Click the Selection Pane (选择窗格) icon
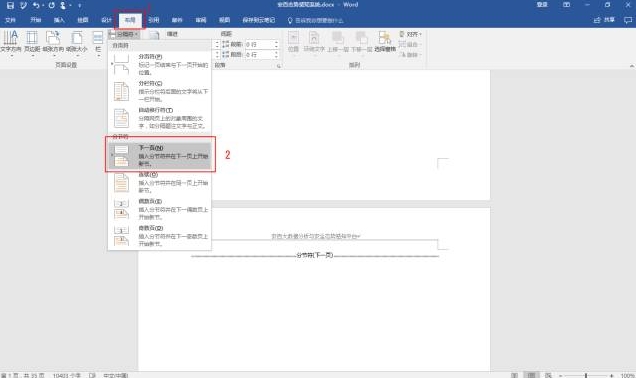Screen dimensions: 636x378 click(x=385, y=42)
